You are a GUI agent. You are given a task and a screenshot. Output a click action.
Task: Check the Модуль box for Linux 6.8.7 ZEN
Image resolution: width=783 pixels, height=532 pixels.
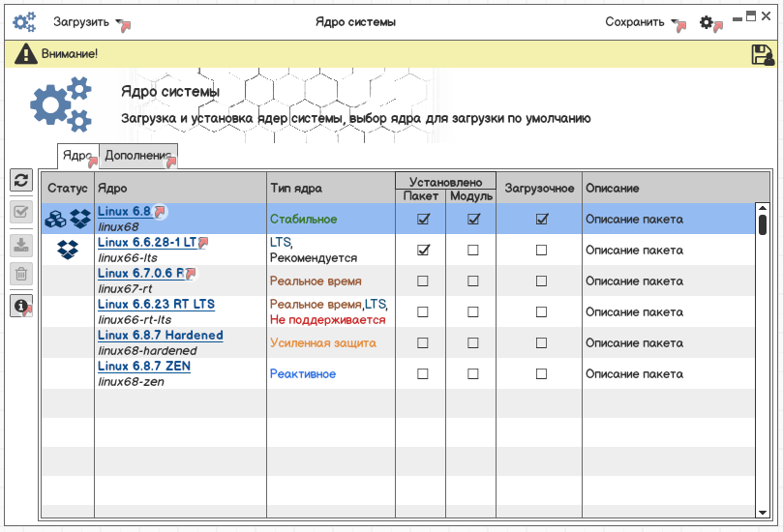coord(472,374)
